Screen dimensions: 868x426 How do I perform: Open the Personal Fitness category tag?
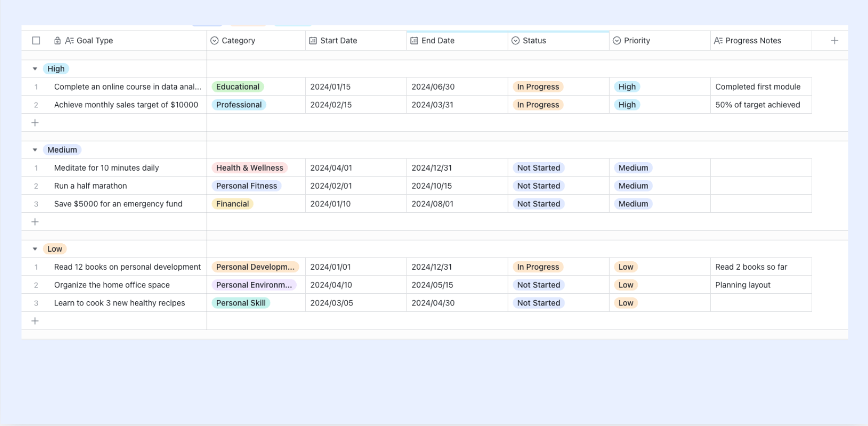pyautogui.click(x=247, y=186)
